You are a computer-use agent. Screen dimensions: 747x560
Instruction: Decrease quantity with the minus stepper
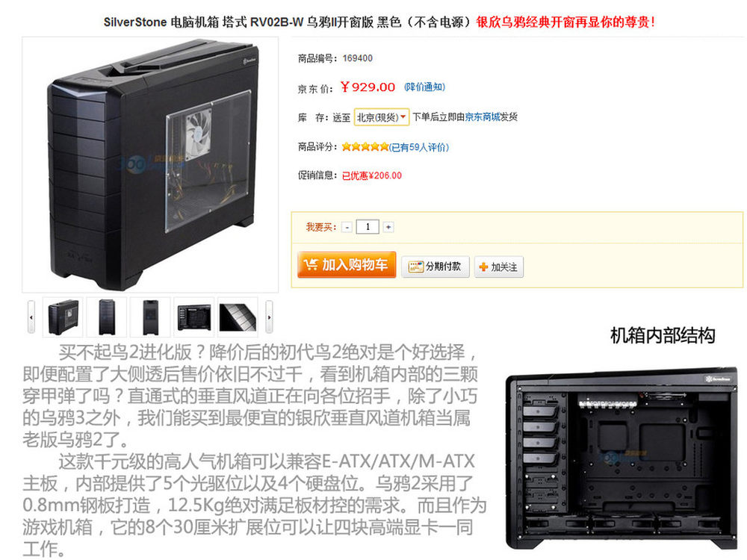347,227
